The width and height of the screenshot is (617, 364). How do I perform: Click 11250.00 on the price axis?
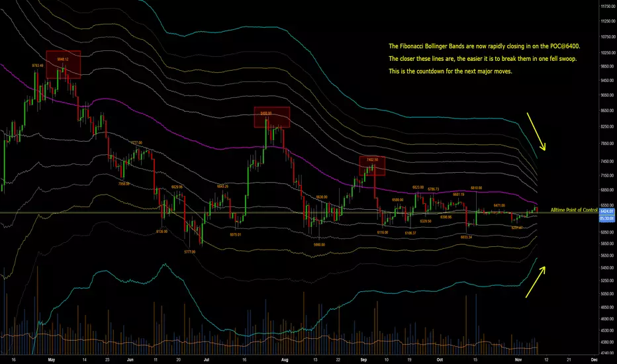click(608, 22)
